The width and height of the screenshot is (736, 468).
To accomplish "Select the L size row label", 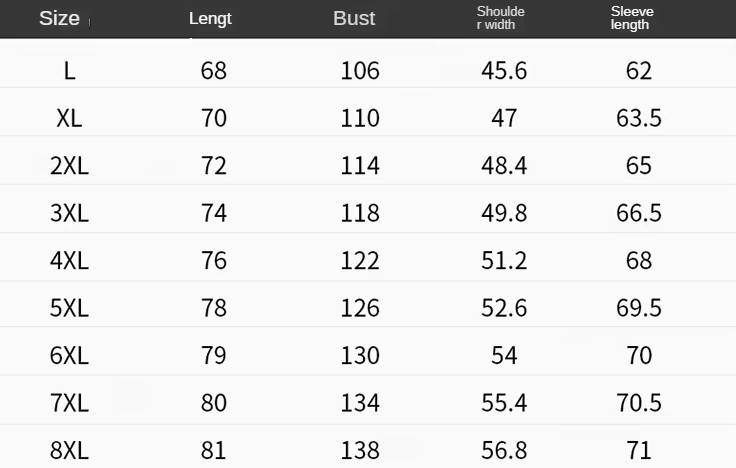I will (x=69, y=71).
